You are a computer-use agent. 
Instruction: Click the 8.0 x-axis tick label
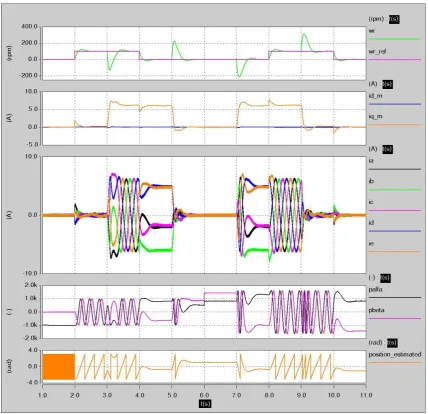click(x=269, y=395)
